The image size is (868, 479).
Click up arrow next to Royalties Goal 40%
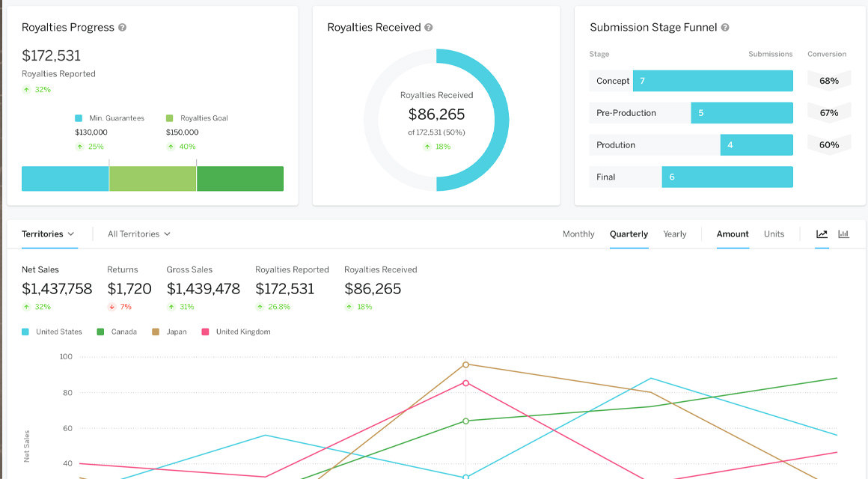pos(171,147)
